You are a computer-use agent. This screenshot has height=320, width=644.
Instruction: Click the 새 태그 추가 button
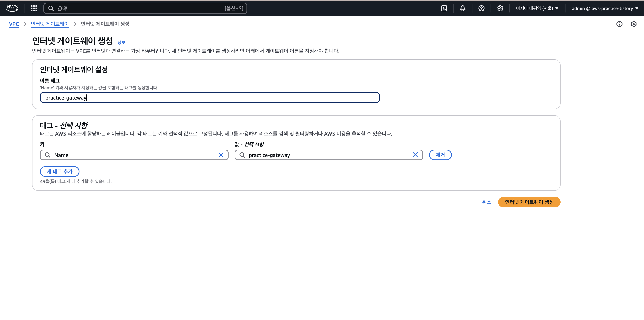(59, 171)
